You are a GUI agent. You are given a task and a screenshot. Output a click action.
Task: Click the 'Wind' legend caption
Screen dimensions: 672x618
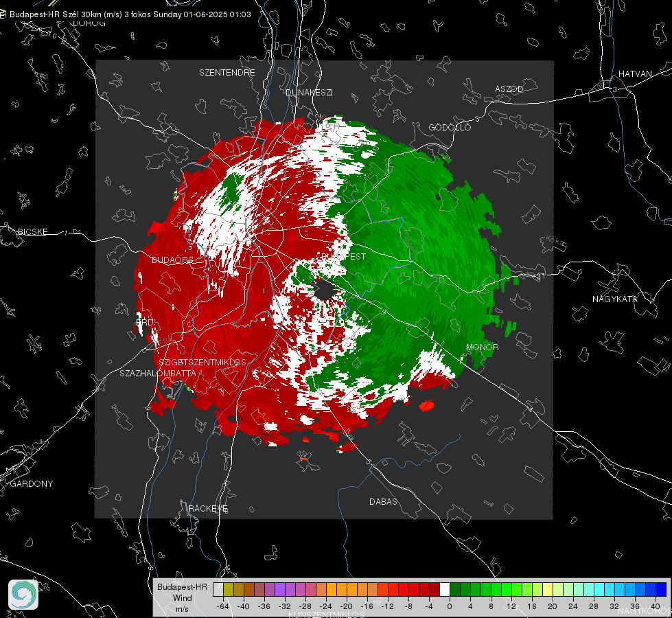click(182, 598)
